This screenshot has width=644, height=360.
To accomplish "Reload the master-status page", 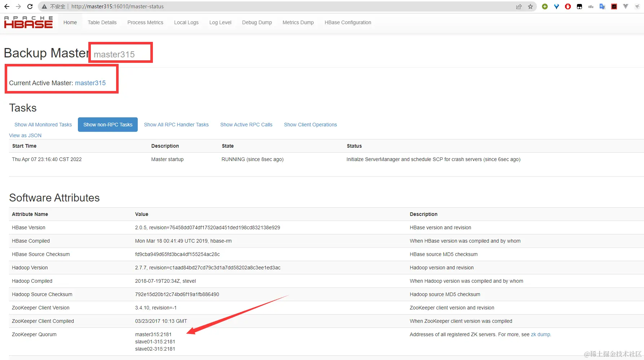I will 30,6.
